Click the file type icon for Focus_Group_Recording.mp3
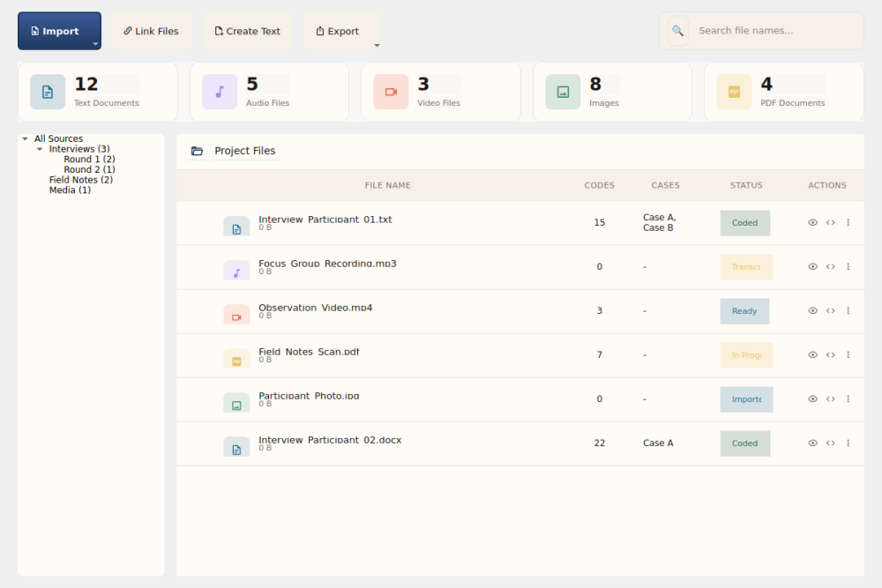 point(236,271)
